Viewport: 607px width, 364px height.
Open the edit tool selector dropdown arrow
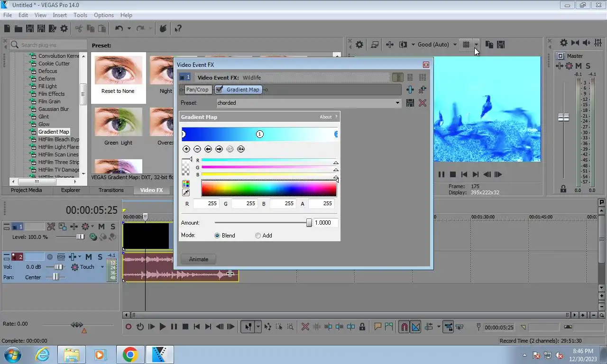point(258,327)
